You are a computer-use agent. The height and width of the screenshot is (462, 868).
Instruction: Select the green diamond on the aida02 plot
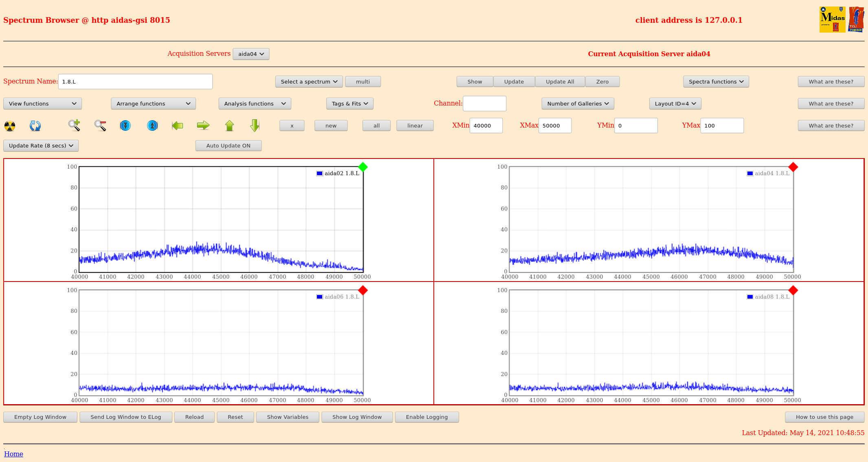363,167
